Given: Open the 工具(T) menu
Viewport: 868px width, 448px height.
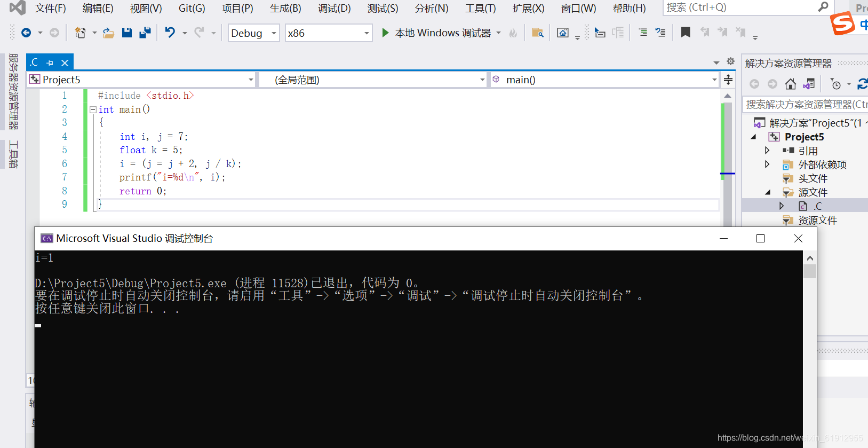Looking at the screenshot, I should pyautogui.click(x=481, y=8).
